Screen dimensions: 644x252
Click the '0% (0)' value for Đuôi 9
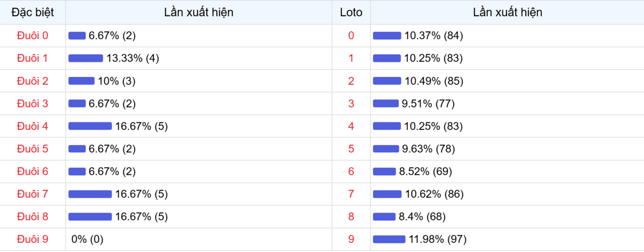pos(87,239)
